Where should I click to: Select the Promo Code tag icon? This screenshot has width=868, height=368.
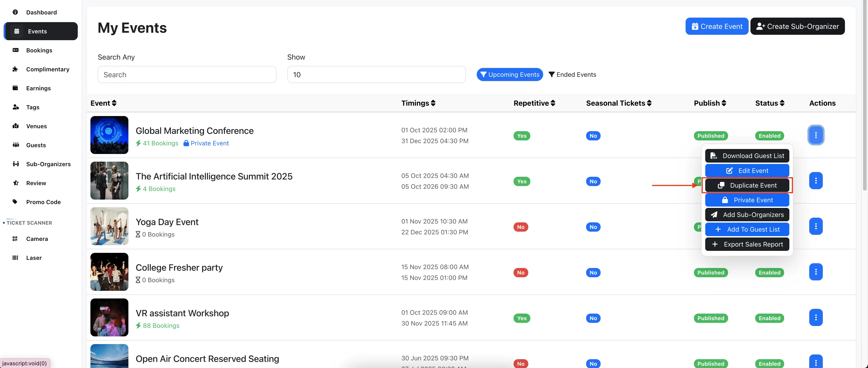(x=15, y=202)
